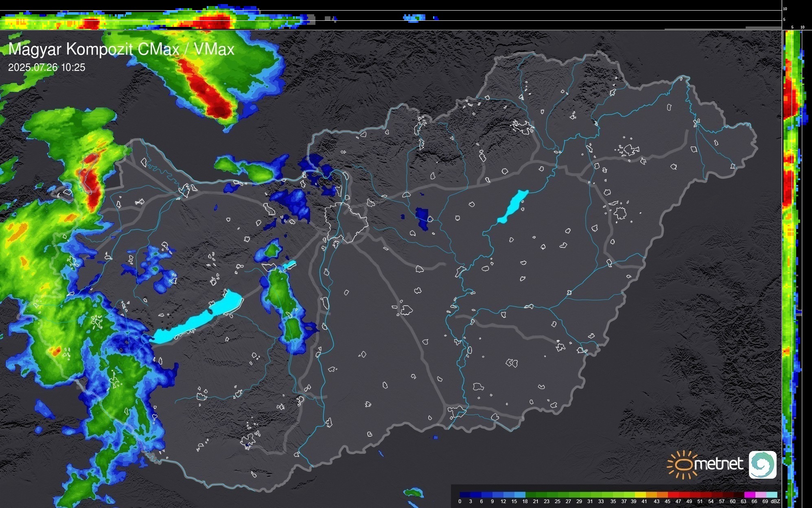Select the yellow swatch in dBZ legend
812x508 pixels.
pyautogui.click(x=641, y=495)
